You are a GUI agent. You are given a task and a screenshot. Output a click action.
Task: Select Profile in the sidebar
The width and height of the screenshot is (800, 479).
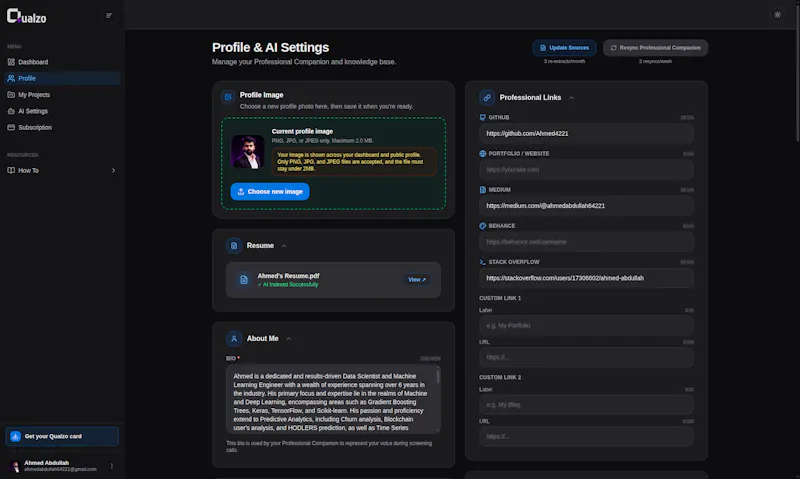coord(62,79)
